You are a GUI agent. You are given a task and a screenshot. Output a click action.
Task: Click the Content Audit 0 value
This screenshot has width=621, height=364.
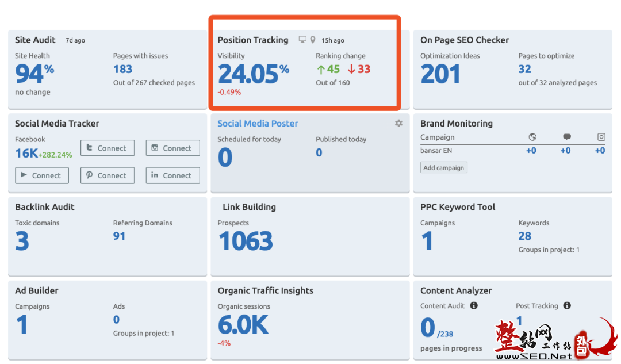[428, 328]
